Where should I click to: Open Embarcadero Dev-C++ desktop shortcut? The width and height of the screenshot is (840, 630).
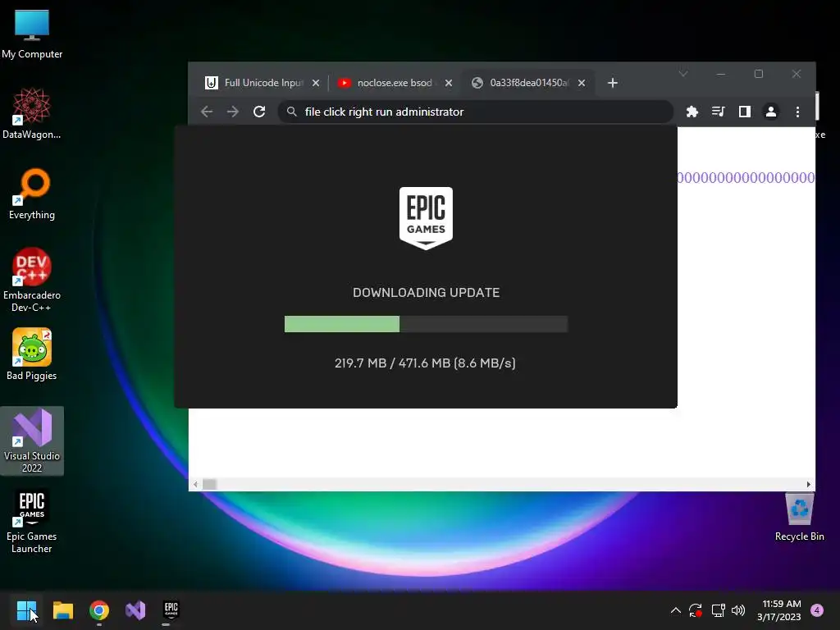(x=32, y=280)
